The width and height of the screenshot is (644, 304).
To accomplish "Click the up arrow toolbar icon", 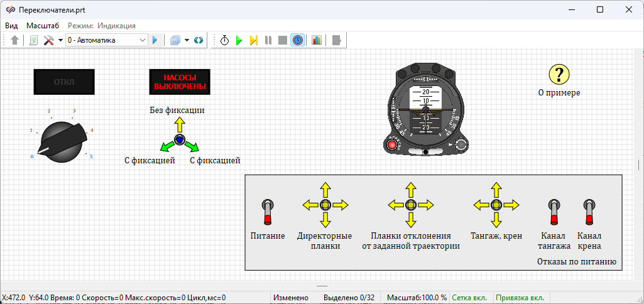I will (15, 40).
